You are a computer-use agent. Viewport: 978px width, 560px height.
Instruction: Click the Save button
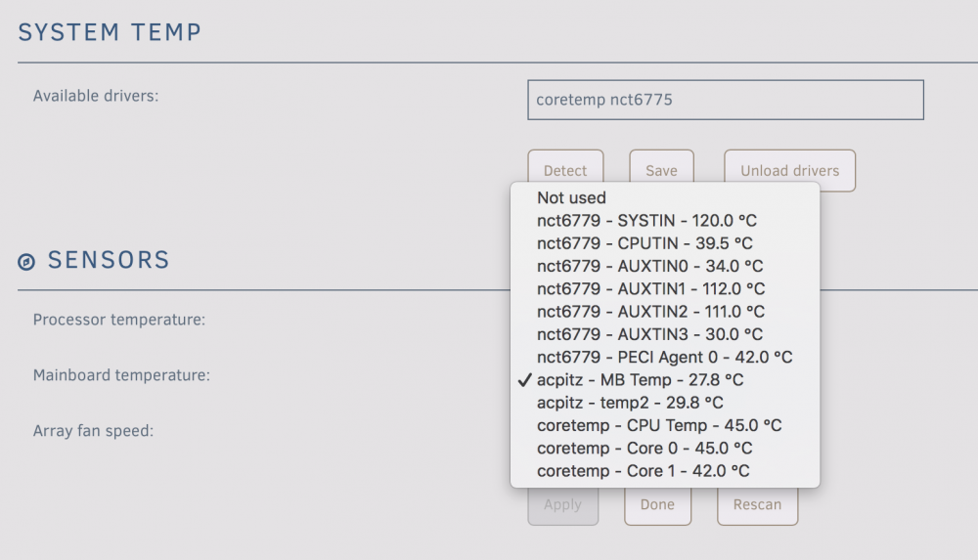[x=661, y=170]
